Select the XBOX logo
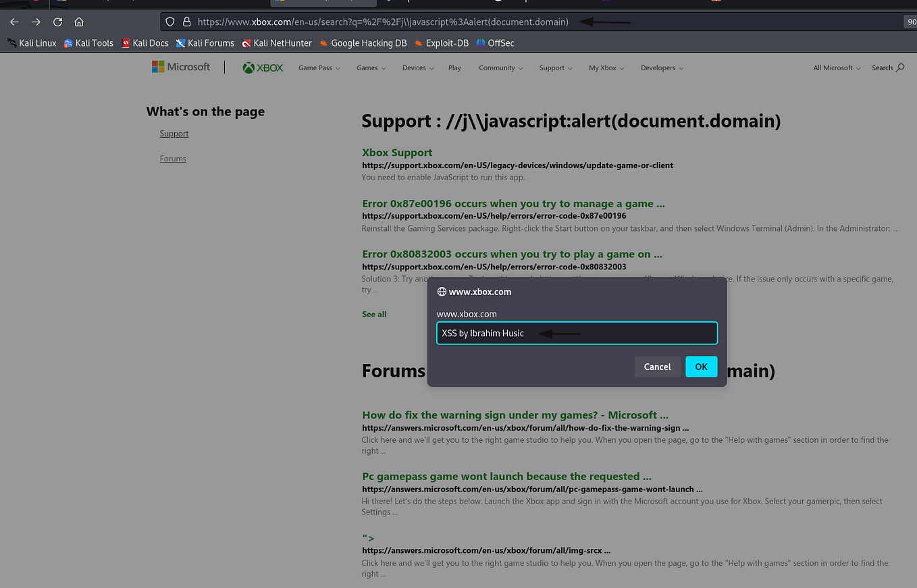 click(262, 68)
